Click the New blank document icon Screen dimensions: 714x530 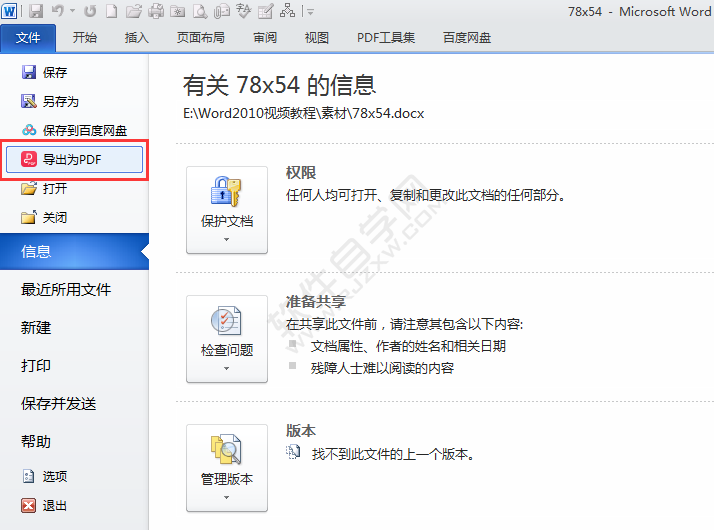coord(112,11)
